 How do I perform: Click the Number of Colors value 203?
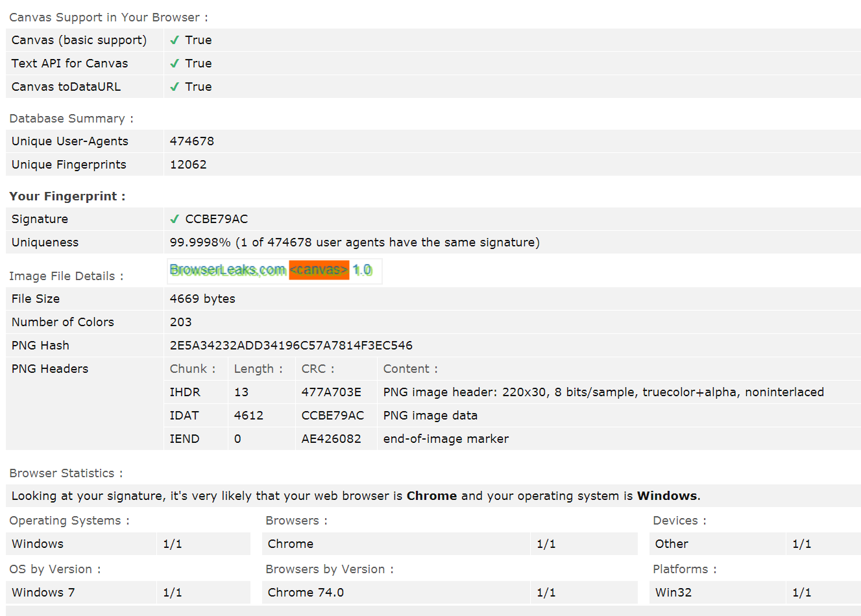click(181, 322)
